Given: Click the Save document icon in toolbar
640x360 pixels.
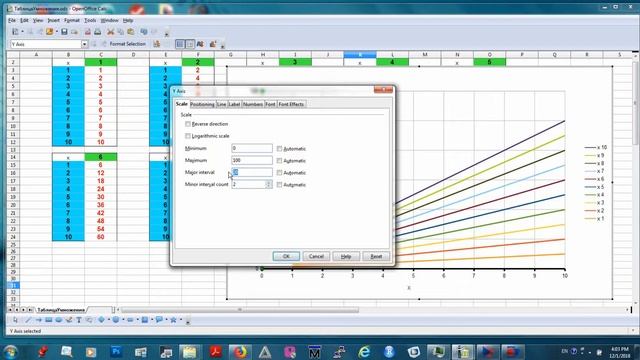Looking at the screenshot, I should 64,32.
